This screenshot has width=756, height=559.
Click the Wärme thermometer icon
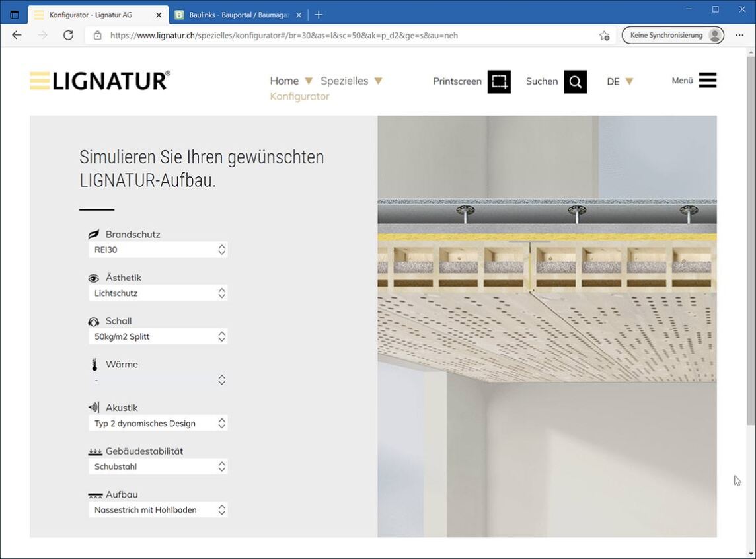coord(94,364)
